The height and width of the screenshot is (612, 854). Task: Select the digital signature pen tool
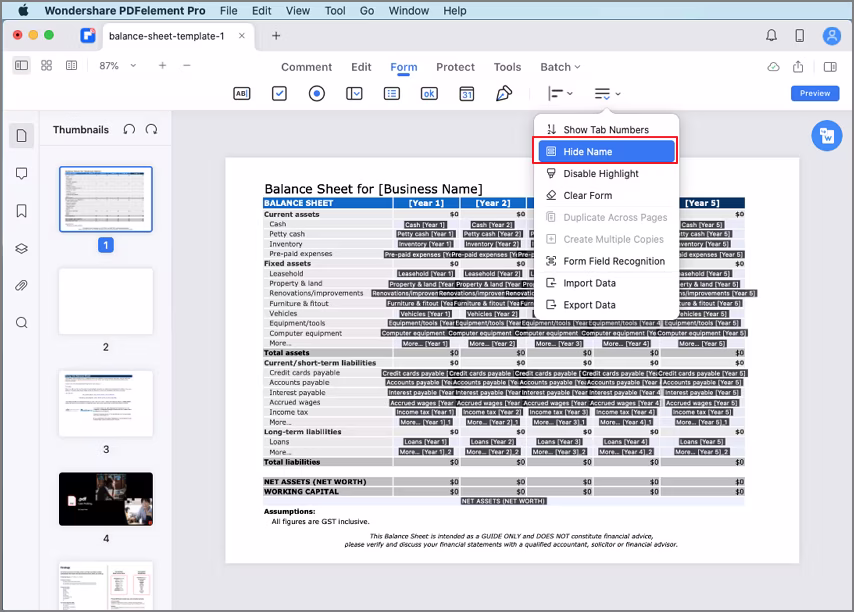tap(504, 93)
